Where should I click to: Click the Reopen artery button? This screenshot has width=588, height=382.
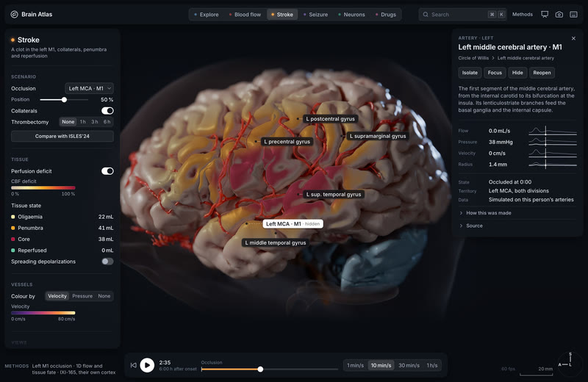[x=542, y=73]
